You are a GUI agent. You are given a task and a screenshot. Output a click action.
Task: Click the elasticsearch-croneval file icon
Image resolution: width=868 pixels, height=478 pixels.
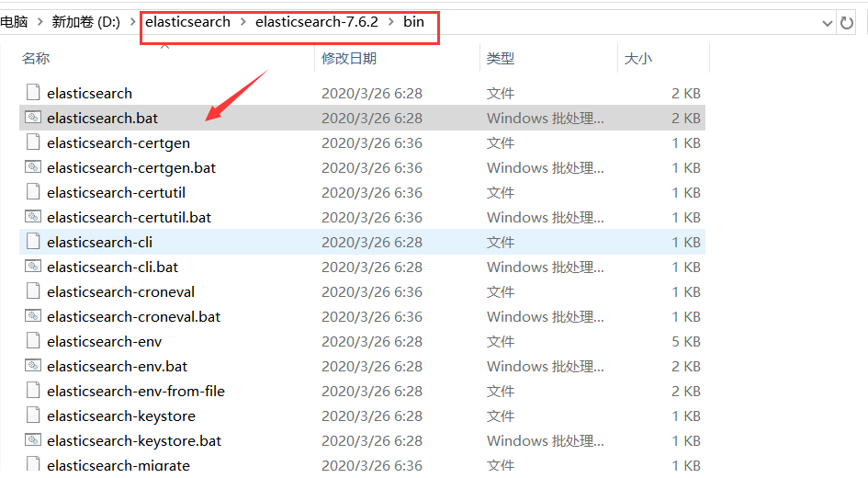33,291
